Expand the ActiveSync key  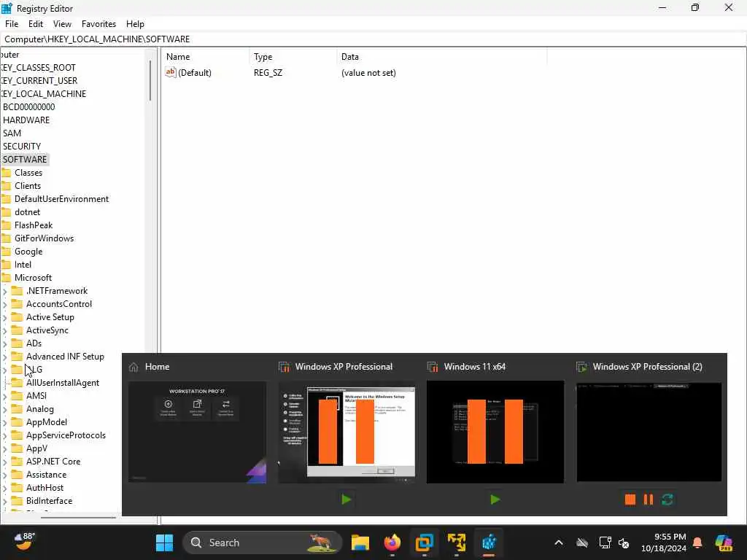(x=5, y=330)
